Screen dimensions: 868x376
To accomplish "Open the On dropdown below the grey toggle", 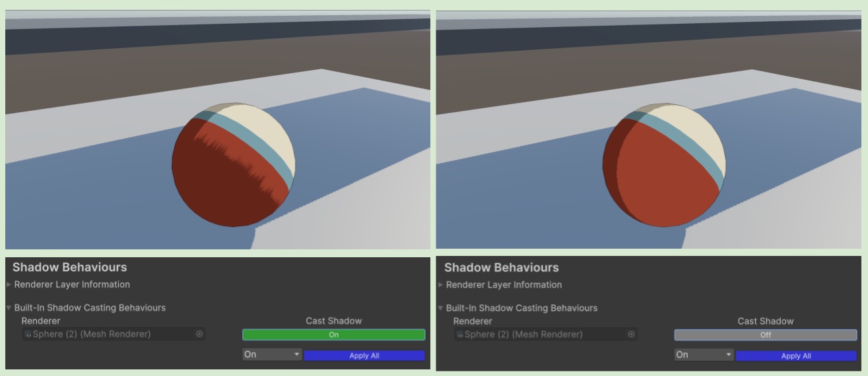I will (x=703, y=355).
